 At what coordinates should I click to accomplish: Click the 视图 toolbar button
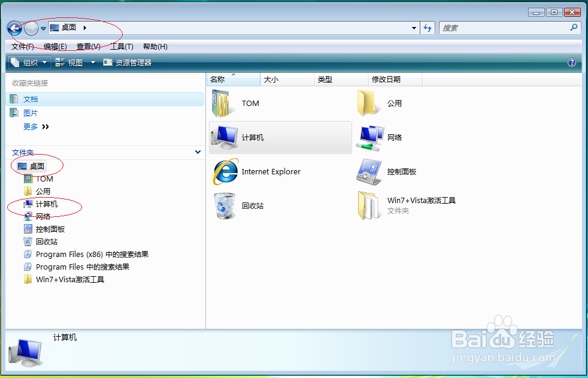[x=69, y=62]
